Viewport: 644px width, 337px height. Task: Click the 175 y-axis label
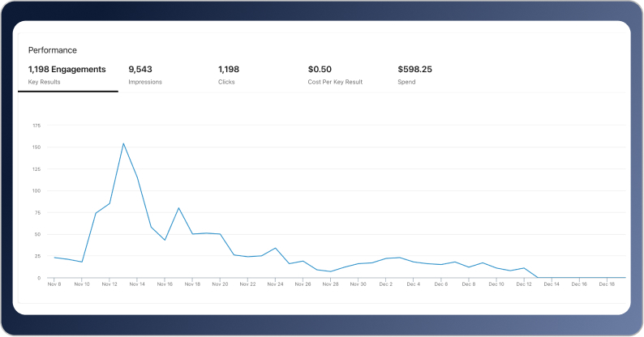(x=36, y=126)
